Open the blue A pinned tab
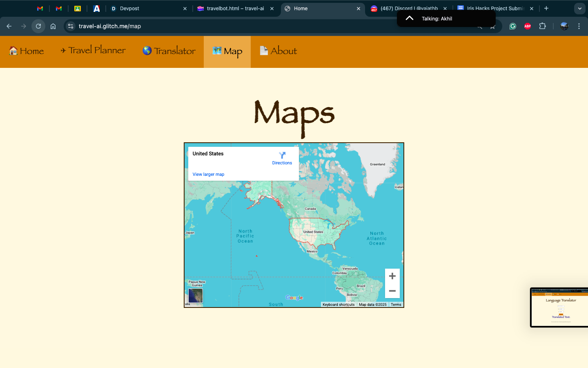 (96, 8)
